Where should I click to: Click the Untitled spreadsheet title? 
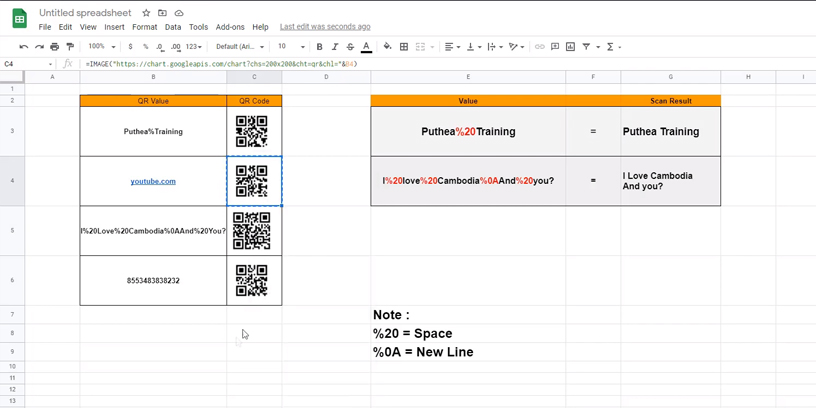(85, 13)
